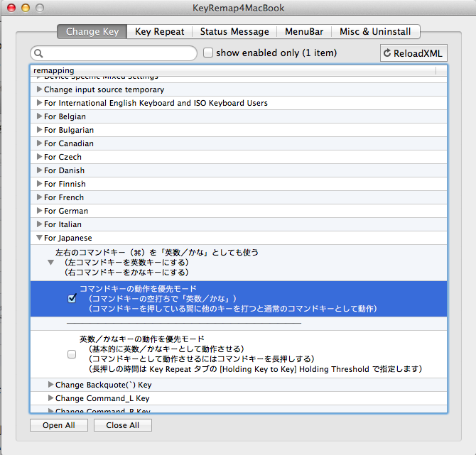The width and height of the screenshot is (476, 455).
Task: Expand Change Backquote(`) Key triangle
Action: (50, 385)
